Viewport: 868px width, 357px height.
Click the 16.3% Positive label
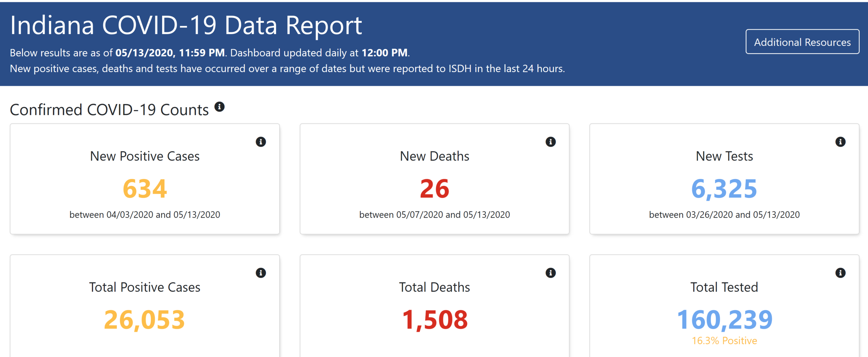724,341
